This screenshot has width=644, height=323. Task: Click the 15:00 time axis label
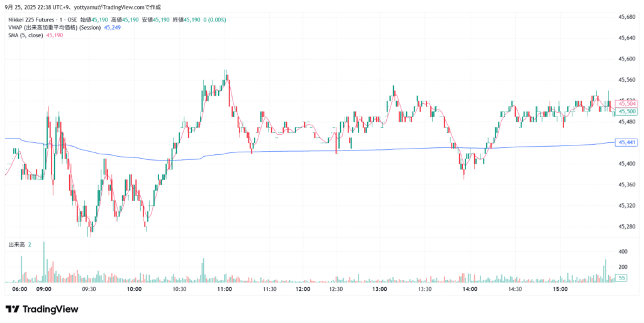[560, 290]
